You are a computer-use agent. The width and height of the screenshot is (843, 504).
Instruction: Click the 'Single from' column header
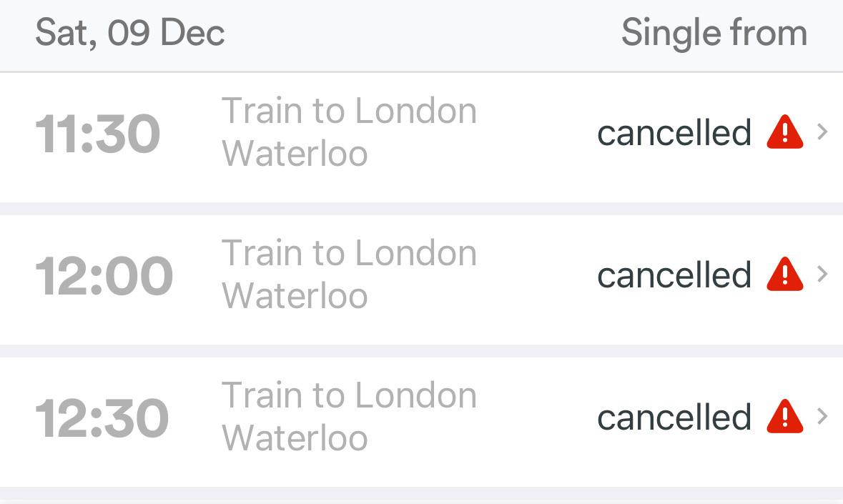[714, 34]
